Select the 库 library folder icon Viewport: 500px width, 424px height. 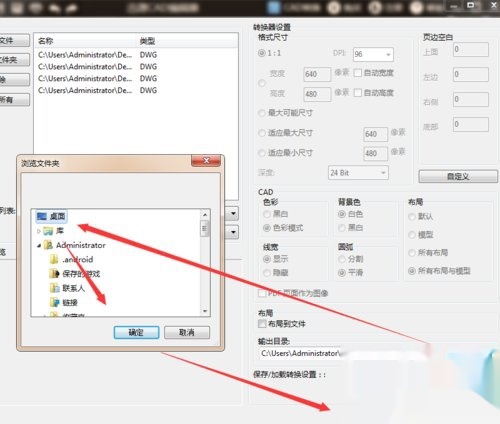click(48, 231)
